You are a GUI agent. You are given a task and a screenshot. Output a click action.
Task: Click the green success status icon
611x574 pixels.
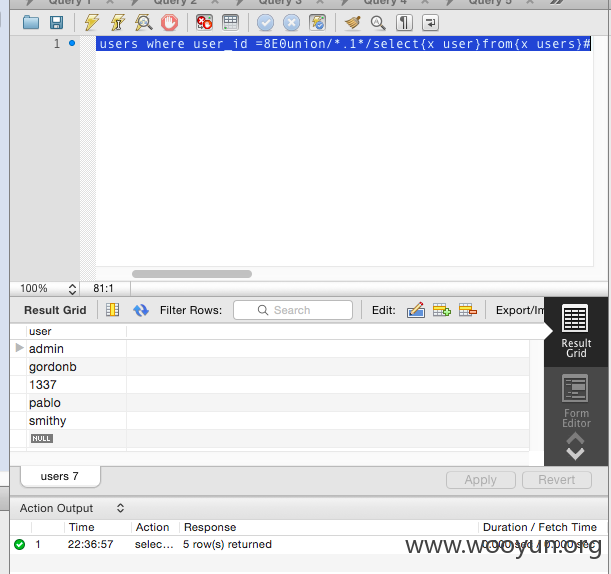coord(19,544)
